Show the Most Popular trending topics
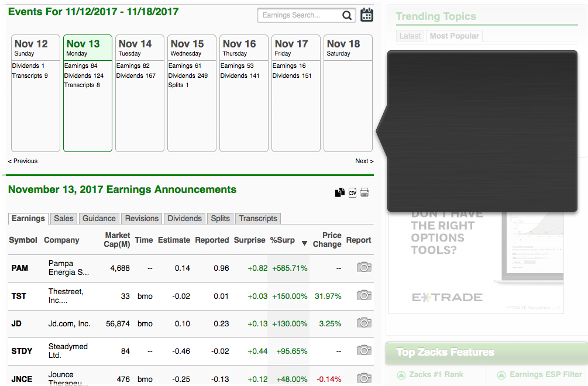This screenshot has width=588, height=386. click(454, 36)
